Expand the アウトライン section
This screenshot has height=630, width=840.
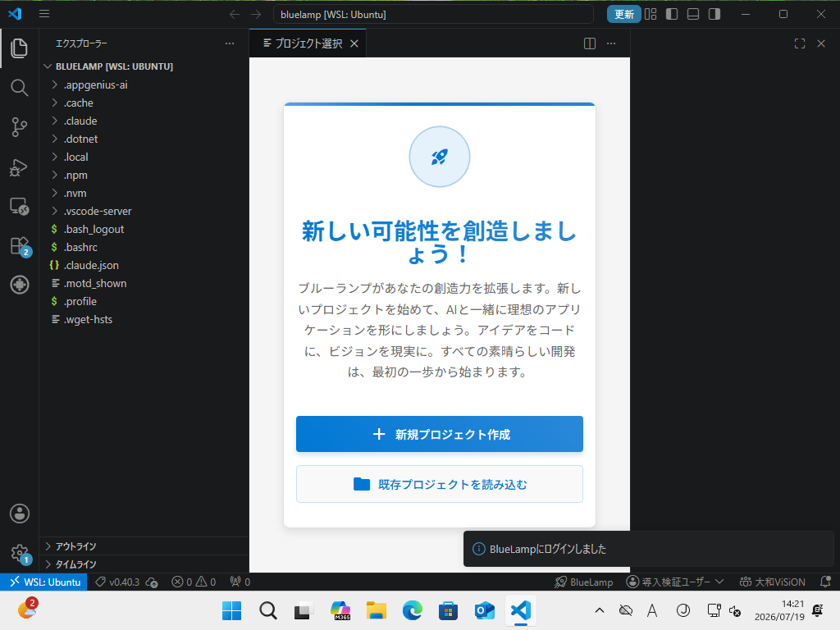pyautogui.click(x=144, y=546)
